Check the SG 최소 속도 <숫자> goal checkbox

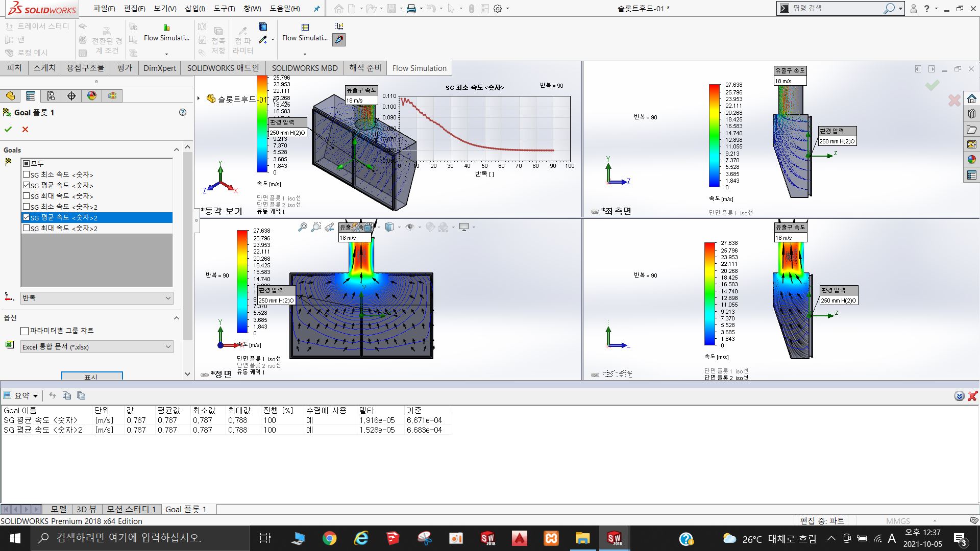(27, 174)
